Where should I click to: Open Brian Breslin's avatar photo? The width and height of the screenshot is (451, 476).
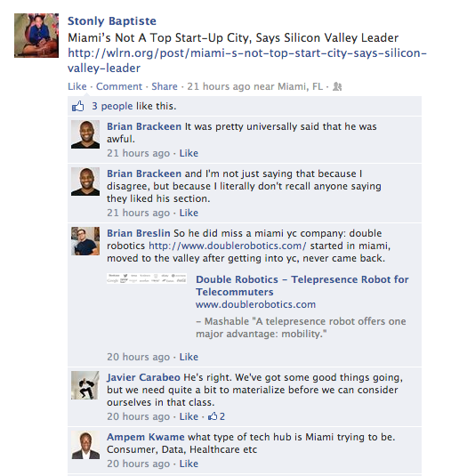coord(85,241)
